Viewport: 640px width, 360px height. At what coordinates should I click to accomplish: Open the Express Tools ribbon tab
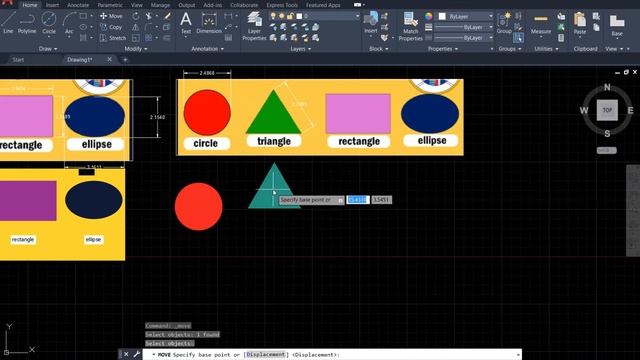click(282, 5)
